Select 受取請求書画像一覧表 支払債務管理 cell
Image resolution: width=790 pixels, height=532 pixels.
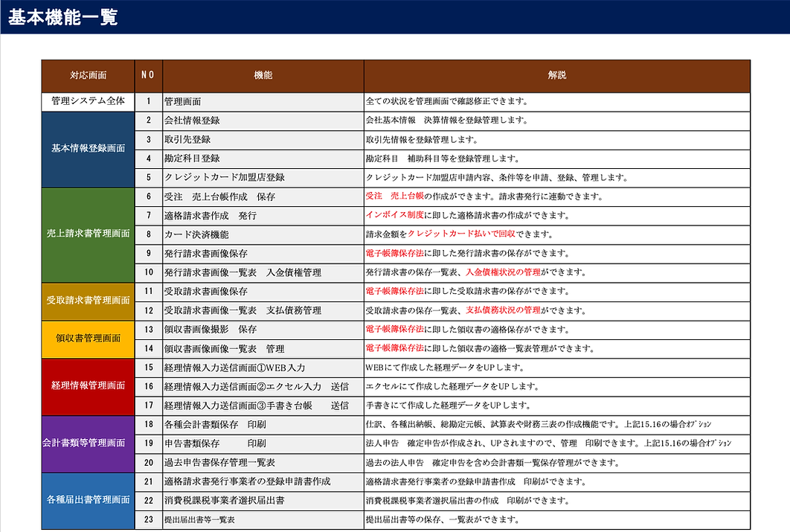pyautogui.click(x=263, y=311)
